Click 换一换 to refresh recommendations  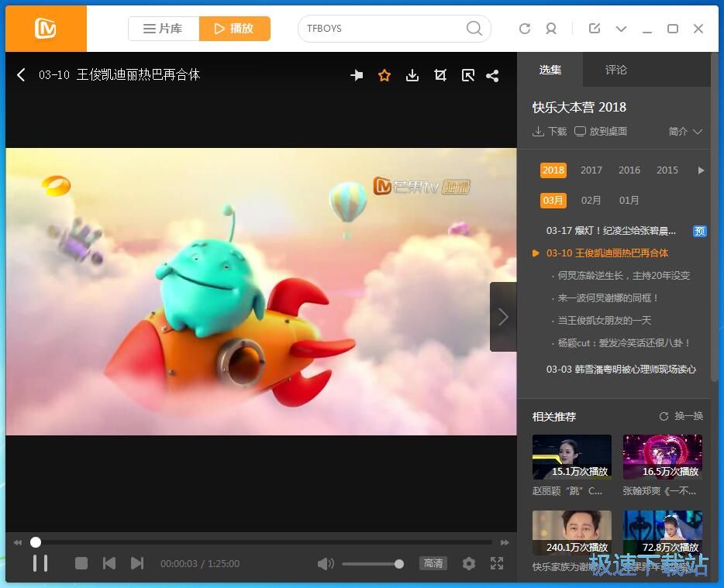[x=681, y=416]
